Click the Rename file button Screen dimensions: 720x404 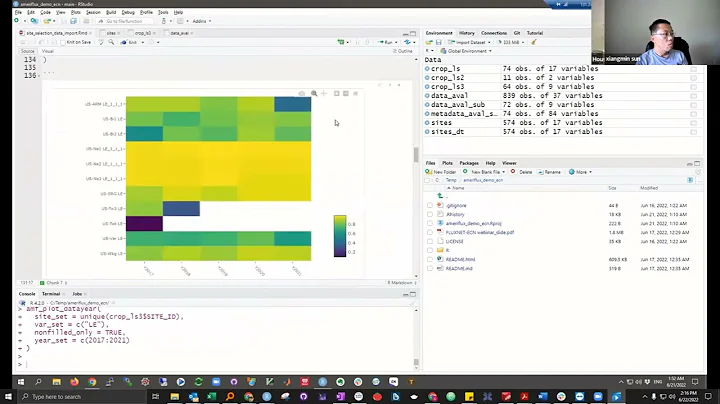pos(549,172)
